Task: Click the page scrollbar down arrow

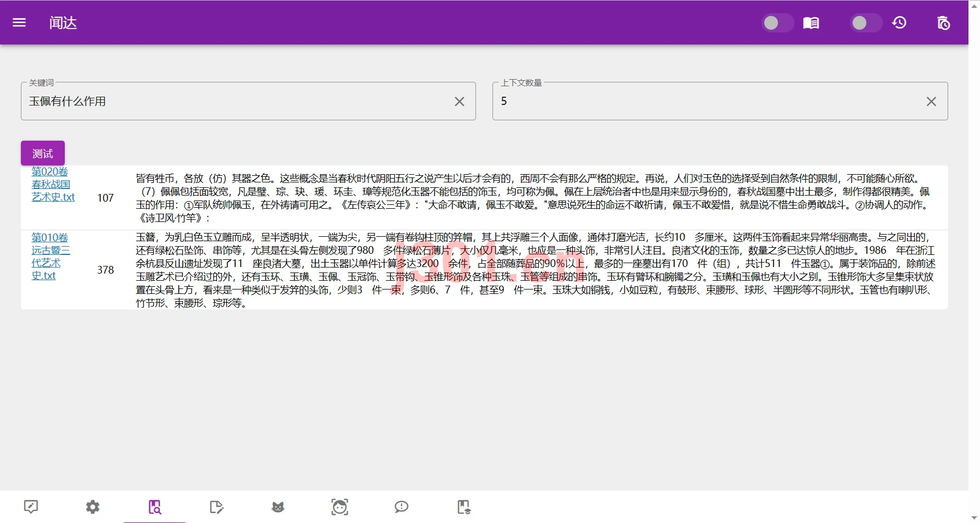Action: (x=975, y=518)
